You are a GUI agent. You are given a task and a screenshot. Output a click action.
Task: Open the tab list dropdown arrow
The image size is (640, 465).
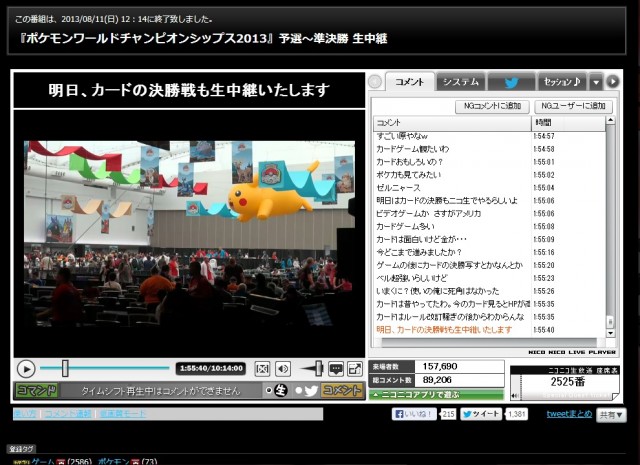pos(596,82)
